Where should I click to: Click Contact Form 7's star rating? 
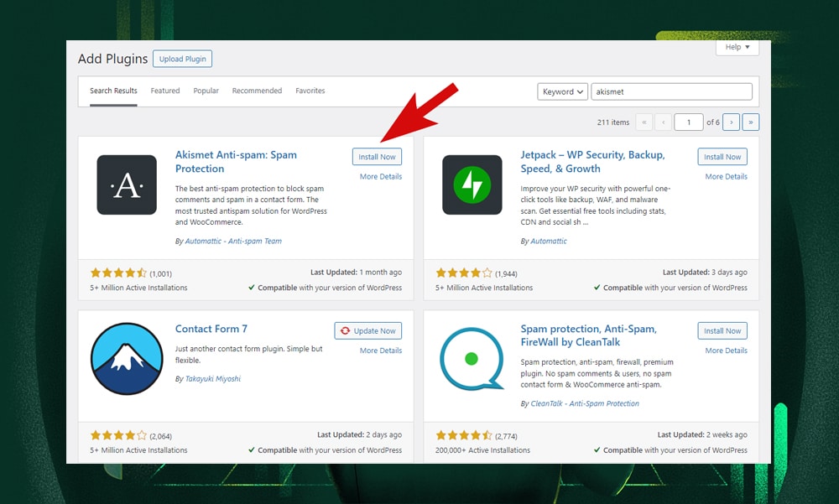[118, 435]
